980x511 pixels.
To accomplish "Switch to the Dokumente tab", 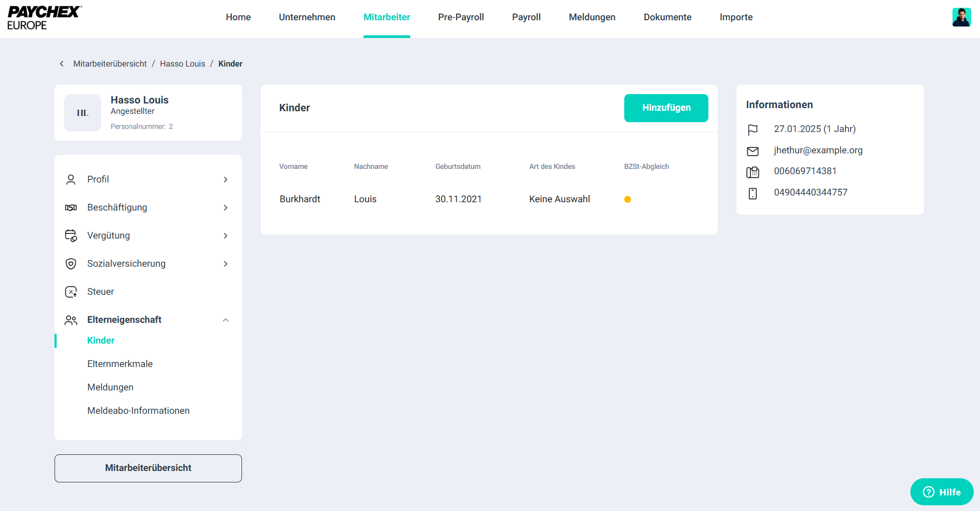I will (667, 17).
